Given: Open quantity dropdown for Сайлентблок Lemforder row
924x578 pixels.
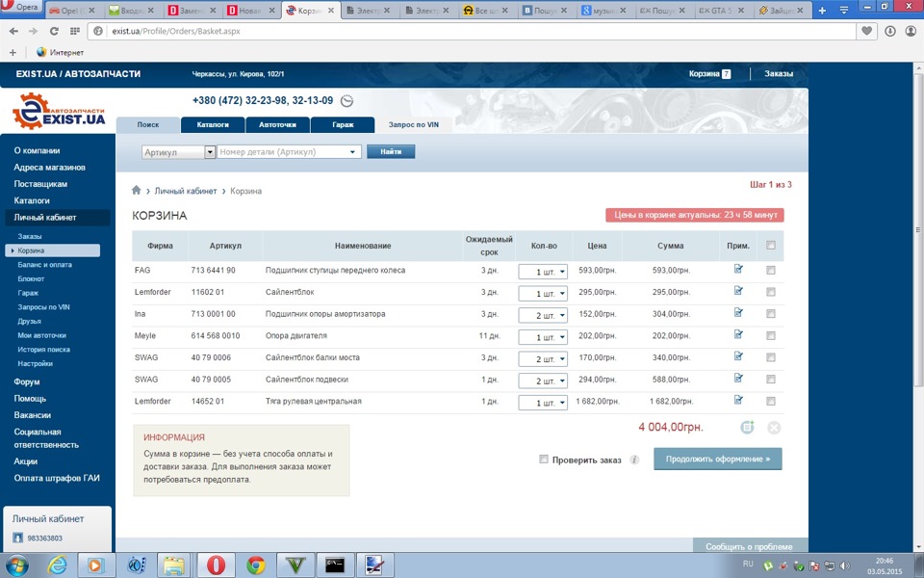Looking at the screenshot, I should point(543,293).
